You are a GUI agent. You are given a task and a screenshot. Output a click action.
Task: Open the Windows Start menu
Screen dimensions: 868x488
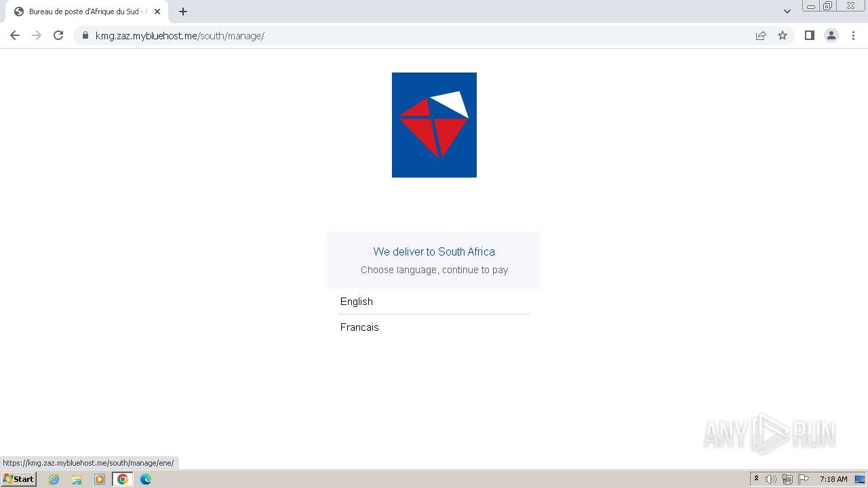click(18, 479)
